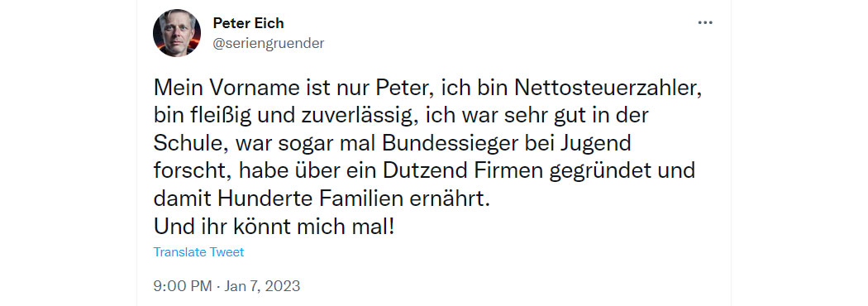Click the Translate Tweet link
868x306 pixels.
(198, 252)
